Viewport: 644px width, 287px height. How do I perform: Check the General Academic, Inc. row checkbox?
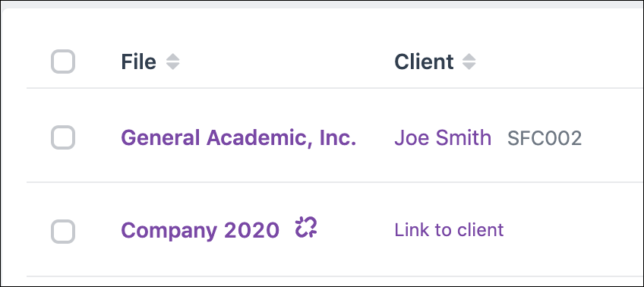[x=63, y=137]
